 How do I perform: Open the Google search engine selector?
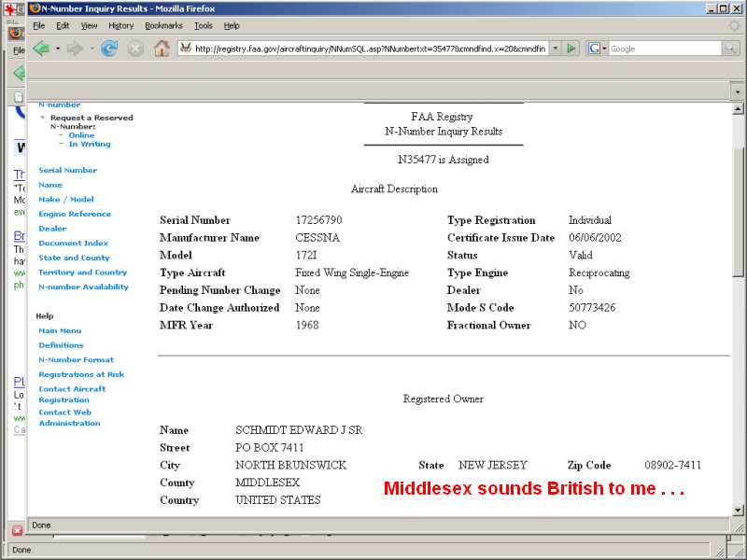(598, 49)
